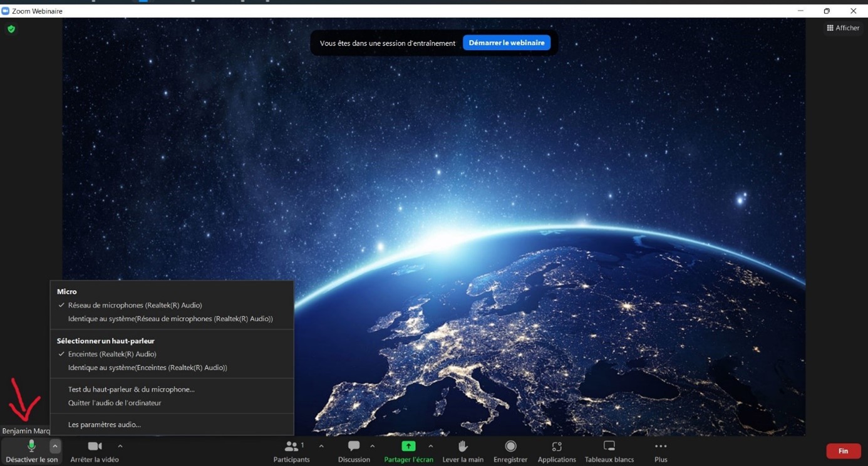Click the green Partager l'écran icon
The image size is (868, 466).
tap(408, 447)
